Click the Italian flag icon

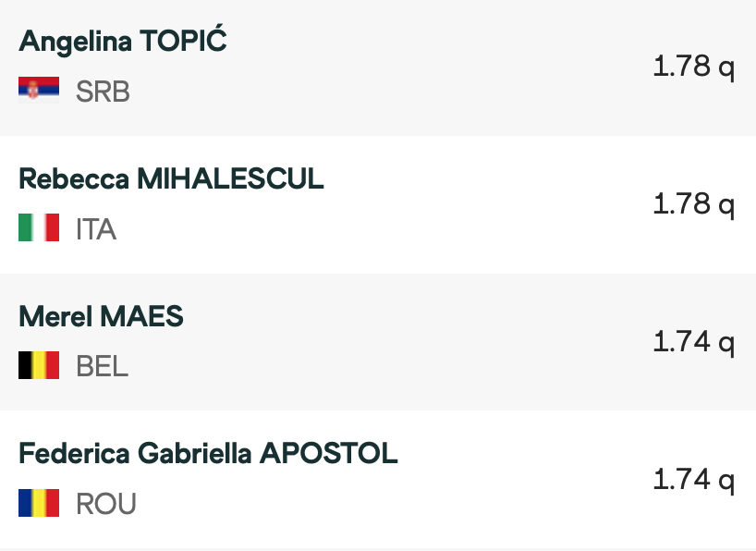[x=39, y=227]
